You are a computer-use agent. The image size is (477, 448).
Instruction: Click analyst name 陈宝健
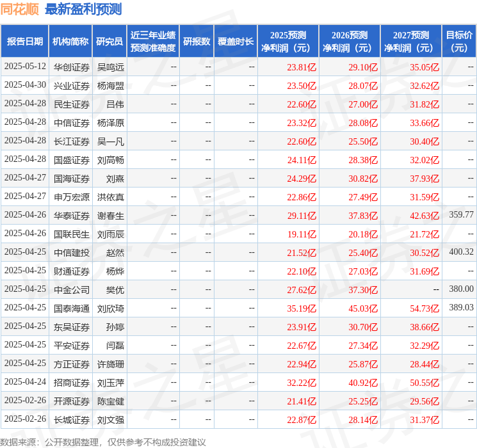[x=110, y=401]
